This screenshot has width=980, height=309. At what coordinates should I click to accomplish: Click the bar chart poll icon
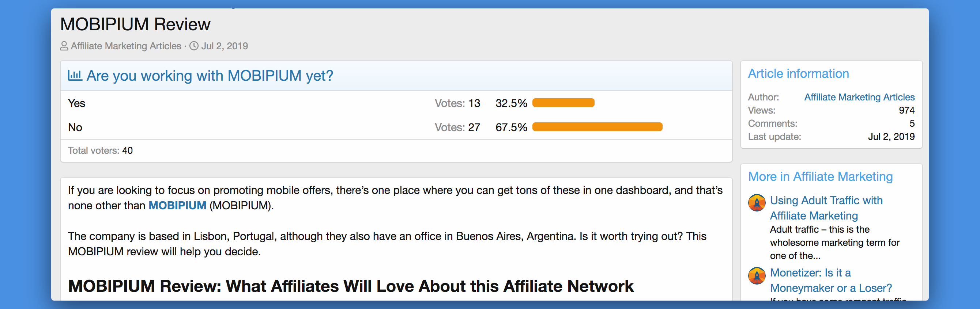tap(75, 75)
